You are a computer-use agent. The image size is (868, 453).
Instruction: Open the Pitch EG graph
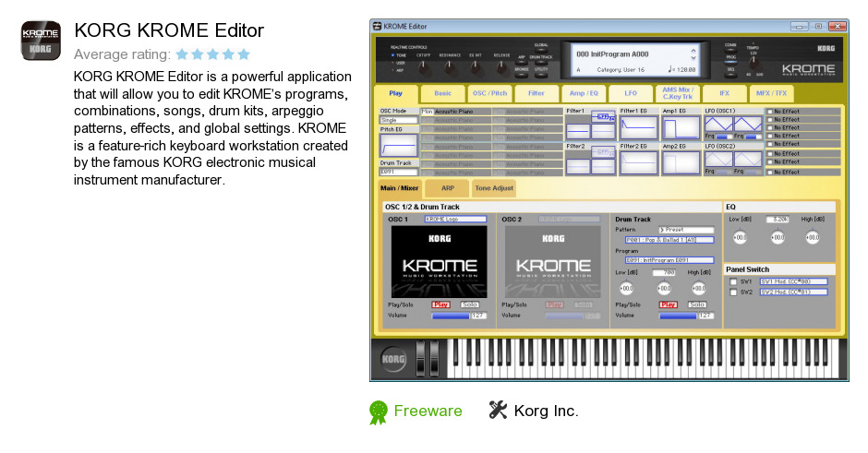[x=399, y=146]
